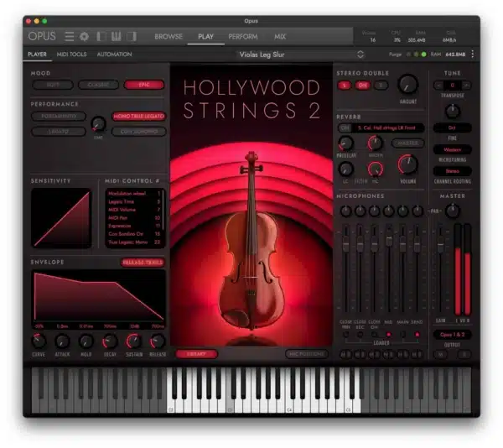This screenshot has height=448, width=503.
Task: Decrease transpose with the left arrow
Action: tap(438, 85)
